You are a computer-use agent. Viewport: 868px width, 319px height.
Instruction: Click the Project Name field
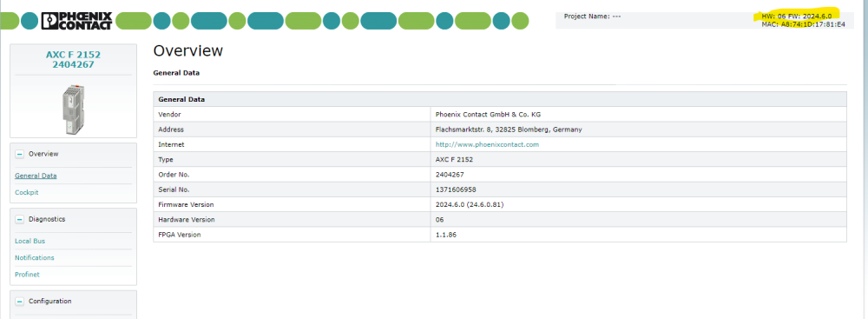pos(592,17)
